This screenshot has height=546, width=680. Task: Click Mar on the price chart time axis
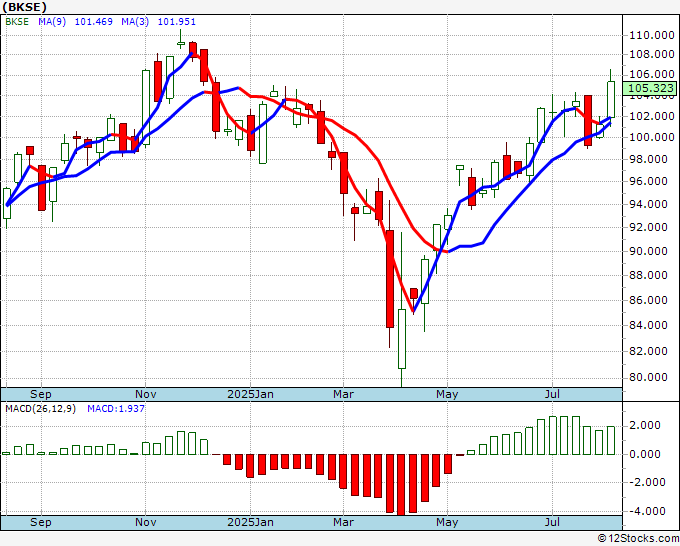coord(343,395)
